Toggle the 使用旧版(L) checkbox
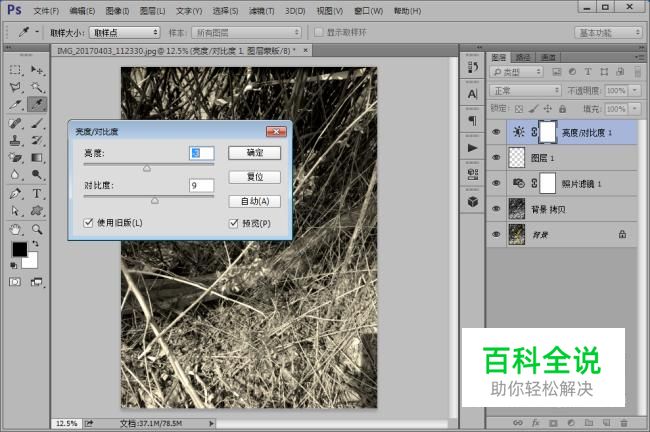650x432 pixels. pos(88,223)
